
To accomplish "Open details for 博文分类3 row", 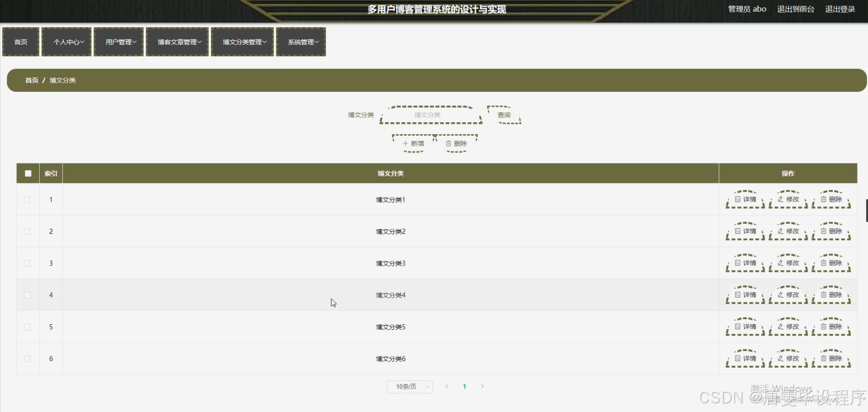I will pyautogui.click(x=745, y=263).
